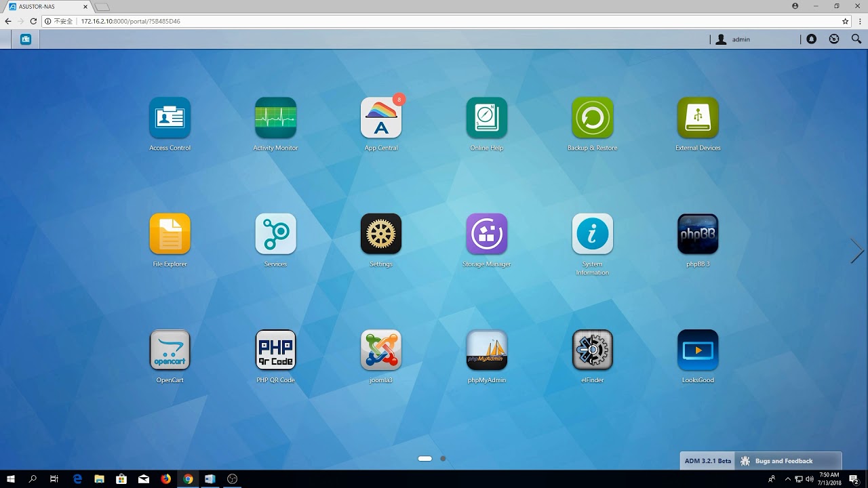Open the OpenCart app
This screenshot has width=868, height=488.
coord(170,350)
